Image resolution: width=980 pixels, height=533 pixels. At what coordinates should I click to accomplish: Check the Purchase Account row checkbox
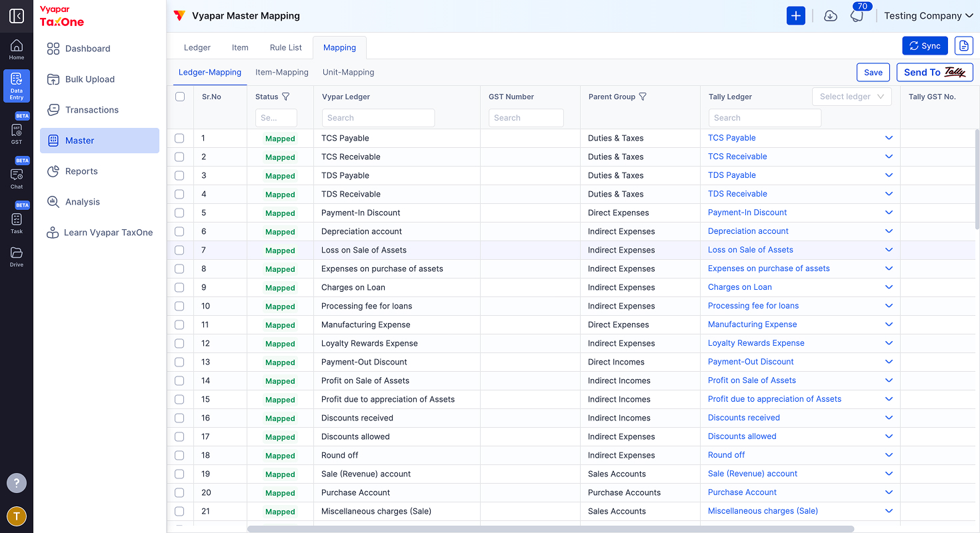point(179,492)
